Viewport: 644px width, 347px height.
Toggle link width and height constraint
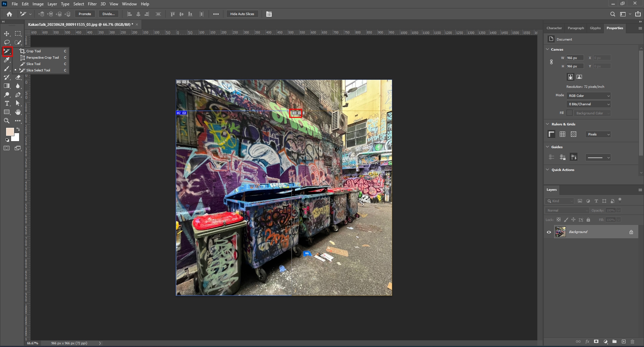point(551,62)
